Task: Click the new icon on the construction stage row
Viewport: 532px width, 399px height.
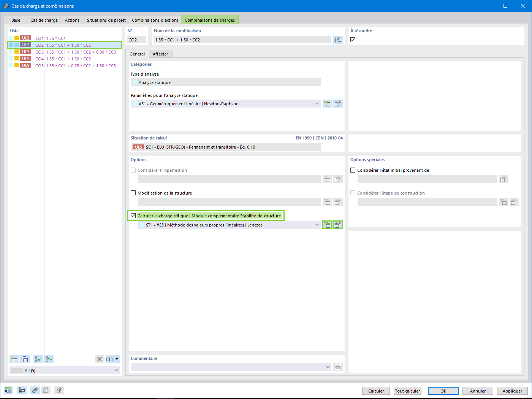Action: tap(503, 202)
